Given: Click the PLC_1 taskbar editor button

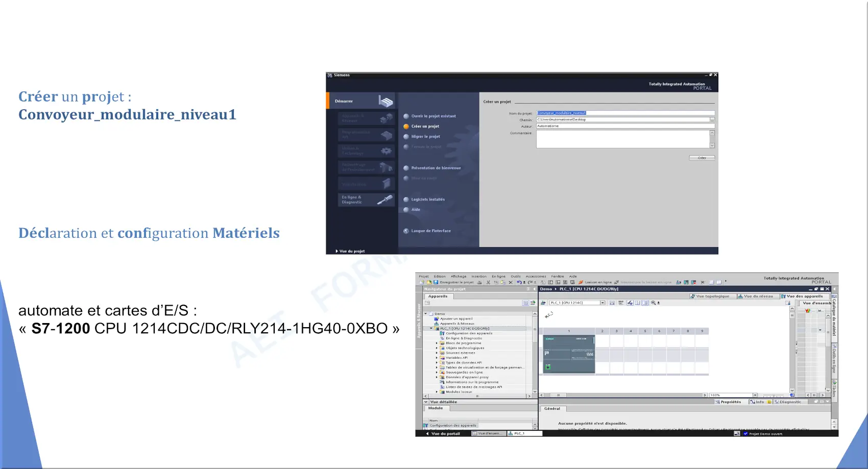Looking at the screenshot, I should pyautogui.click(x=524, y=433).
